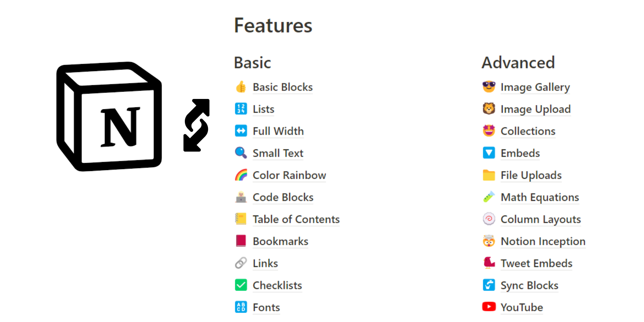644x322 pixels.
Task: Click the thumbs-up icon beside Basic Blocks
Action: click(241, 87)
